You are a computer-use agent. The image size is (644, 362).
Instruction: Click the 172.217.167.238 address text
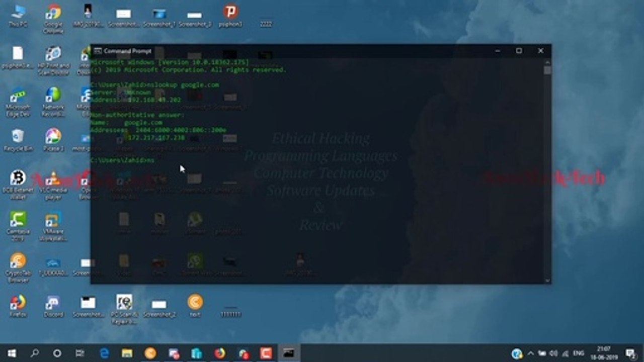[x=156, y=138]
